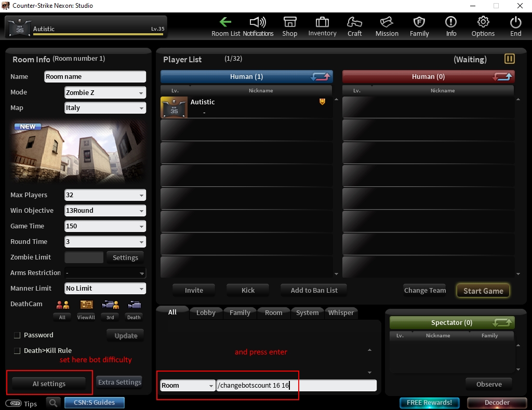The width and height of the screenshot is (532, 410).
Task: Open the Info panel
Action: pyautogui.click(x=451, y=27)
